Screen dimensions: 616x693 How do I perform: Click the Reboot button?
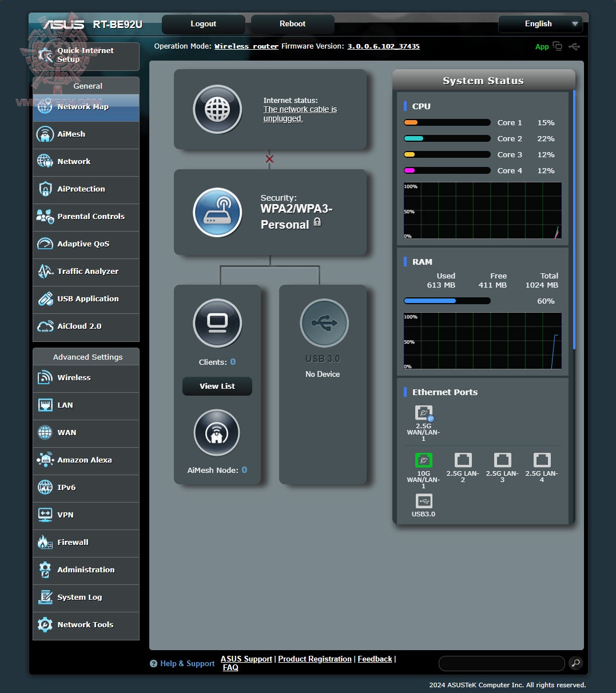pyautogui.click(x=292, y=24)
